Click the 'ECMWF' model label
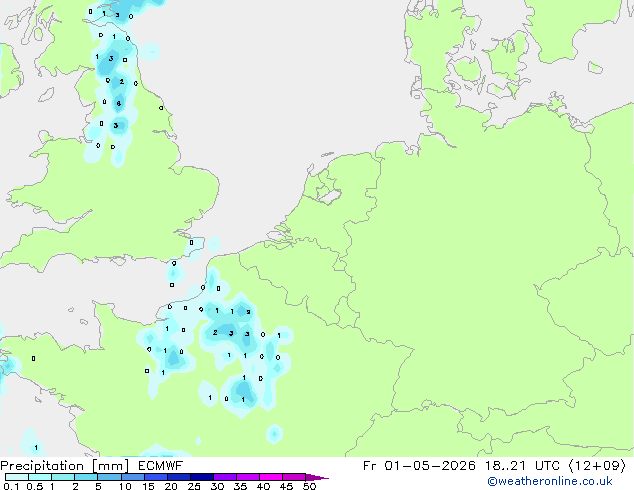 click(161, 466)
